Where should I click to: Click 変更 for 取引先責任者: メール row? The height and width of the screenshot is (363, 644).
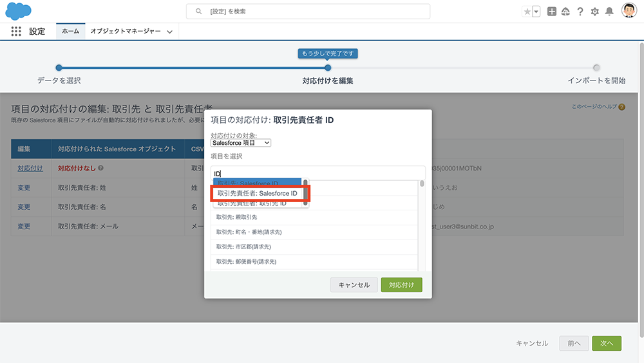24,227
